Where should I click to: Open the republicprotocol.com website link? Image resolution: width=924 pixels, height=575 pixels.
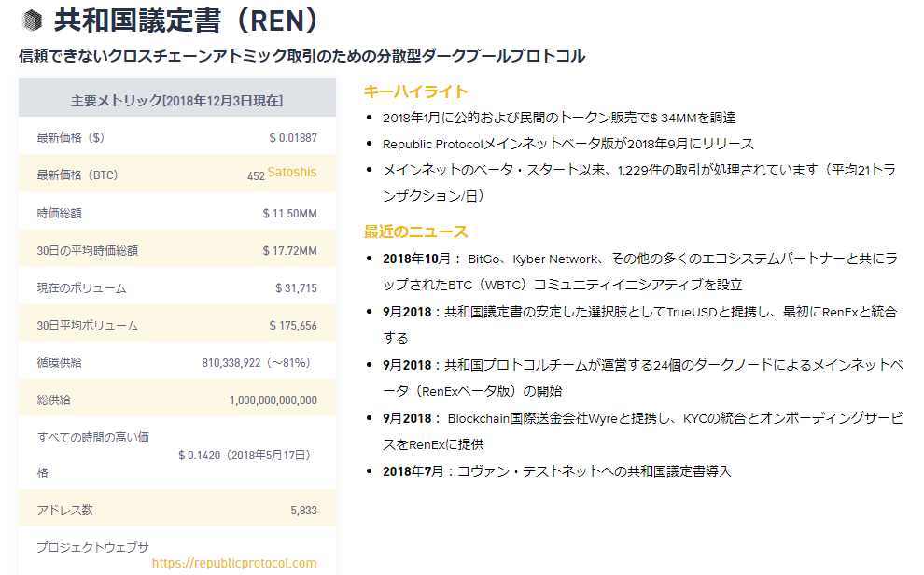tap(233, 563)
